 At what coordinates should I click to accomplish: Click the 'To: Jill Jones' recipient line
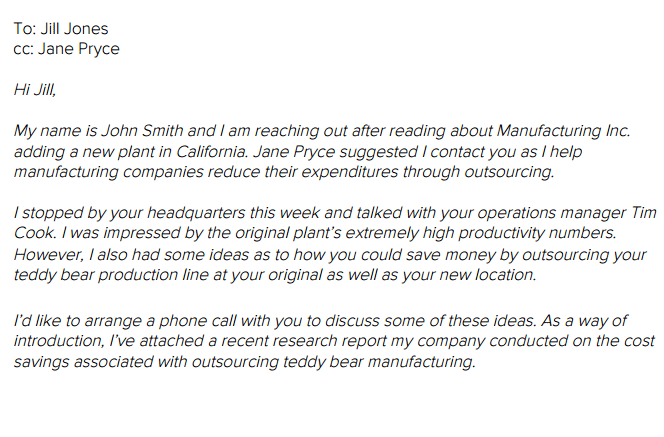coord(61,29)
